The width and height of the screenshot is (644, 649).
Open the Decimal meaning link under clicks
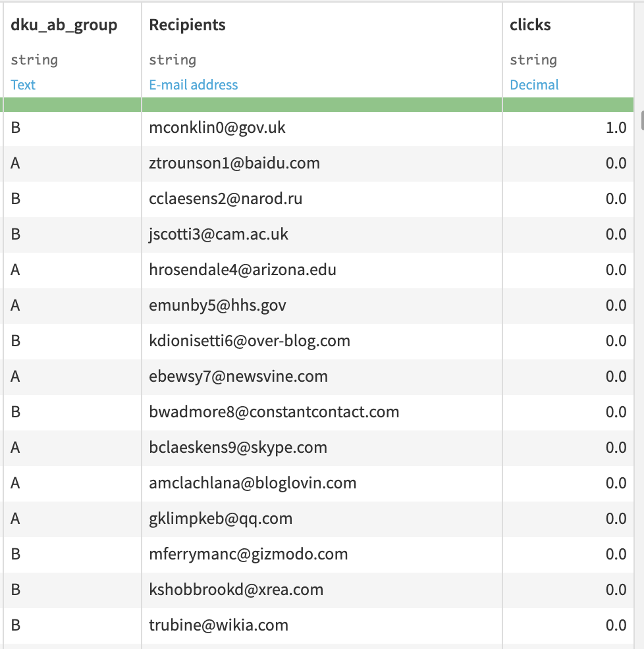click(534, 84)
